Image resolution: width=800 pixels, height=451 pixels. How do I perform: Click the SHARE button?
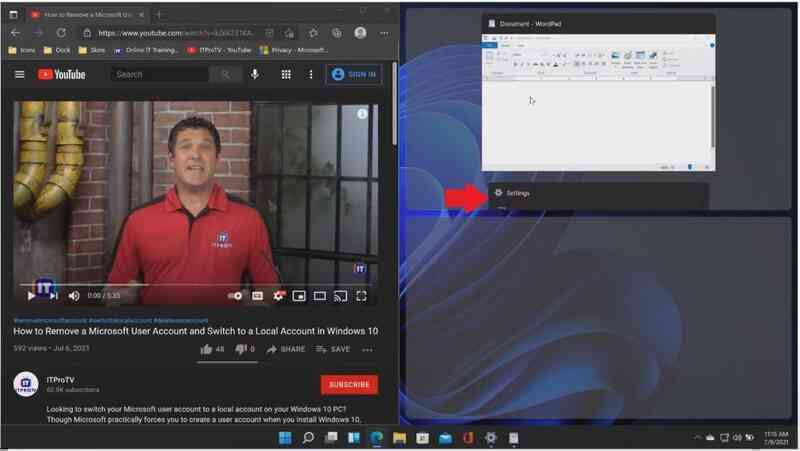point(286,349)
